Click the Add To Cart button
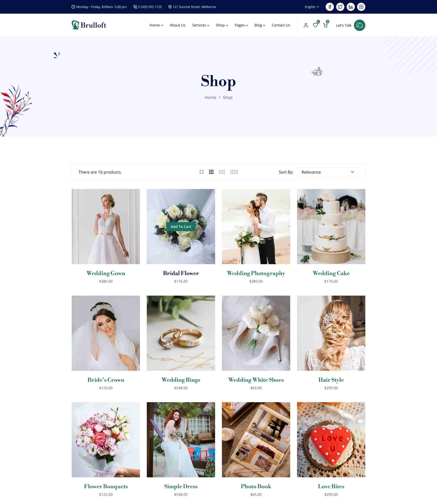This screenshot has height=504, width=437. pyautogui.click(x=181, y=227)
